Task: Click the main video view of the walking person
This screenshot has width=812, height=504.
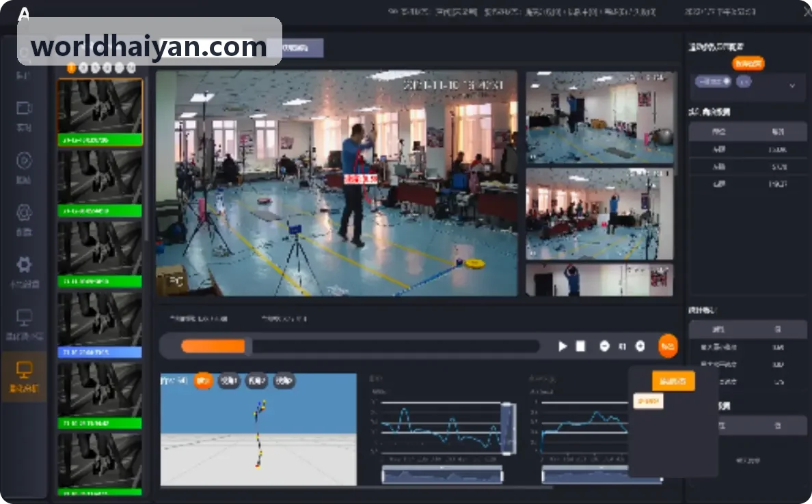Action: tap(336, 183)
